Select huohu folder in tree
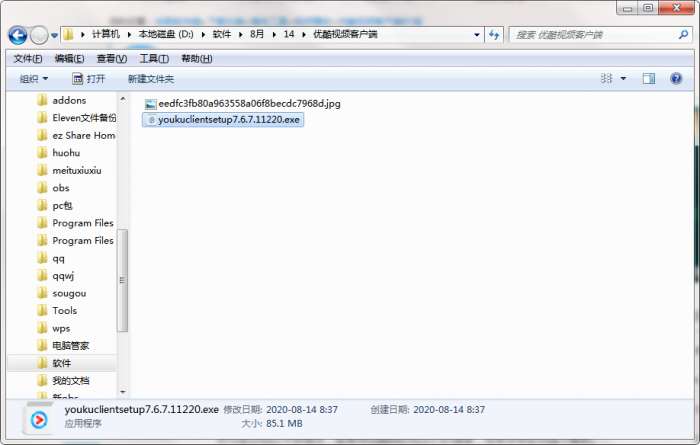The width and height of the screenshot is (700, 445). tap(66, 153)
